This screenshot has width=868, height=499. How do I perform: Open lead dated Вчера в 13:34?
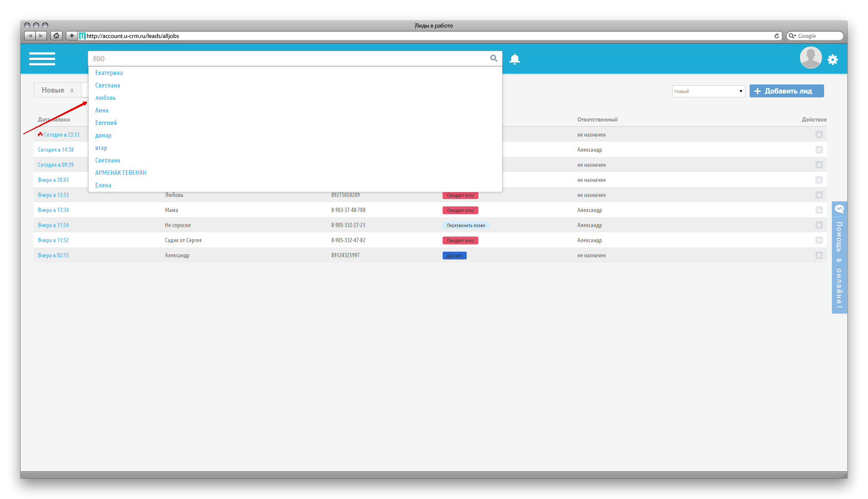(53, 210)
